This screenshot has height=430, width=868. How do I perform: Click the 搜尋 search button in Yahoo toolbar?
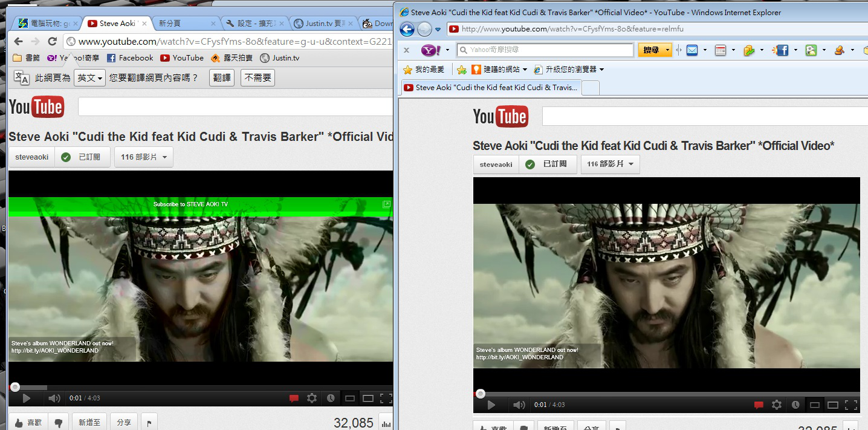coord(651,50)
